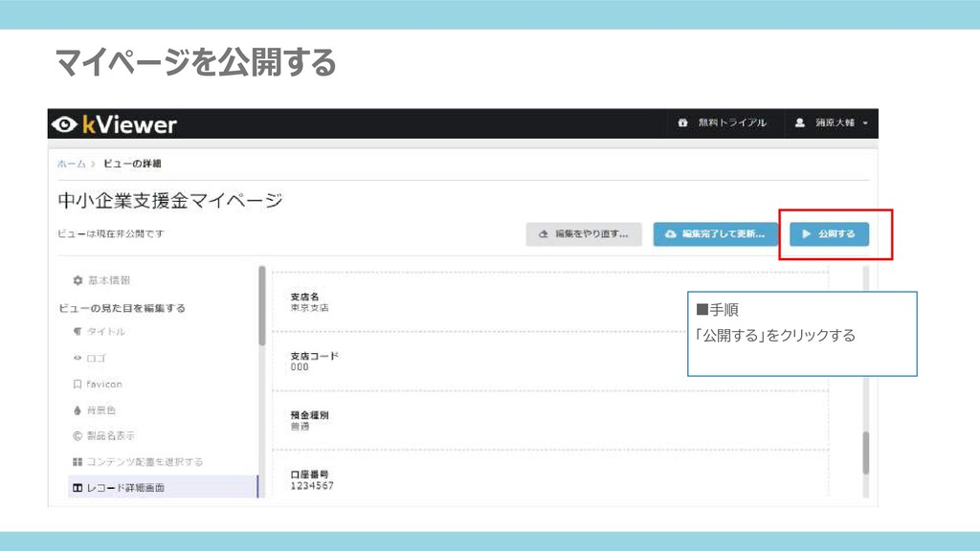Click the kViewer eye logo icon
Screen dimensions: 980x551
point(64,124)
